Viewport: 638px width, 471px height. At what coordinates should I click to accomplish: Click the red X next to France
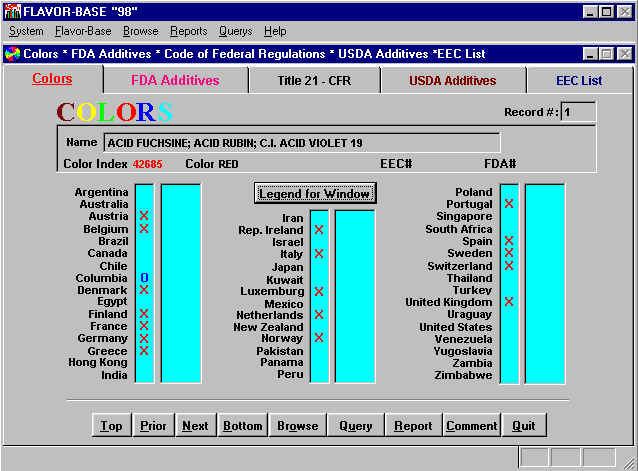pos(144,326)
